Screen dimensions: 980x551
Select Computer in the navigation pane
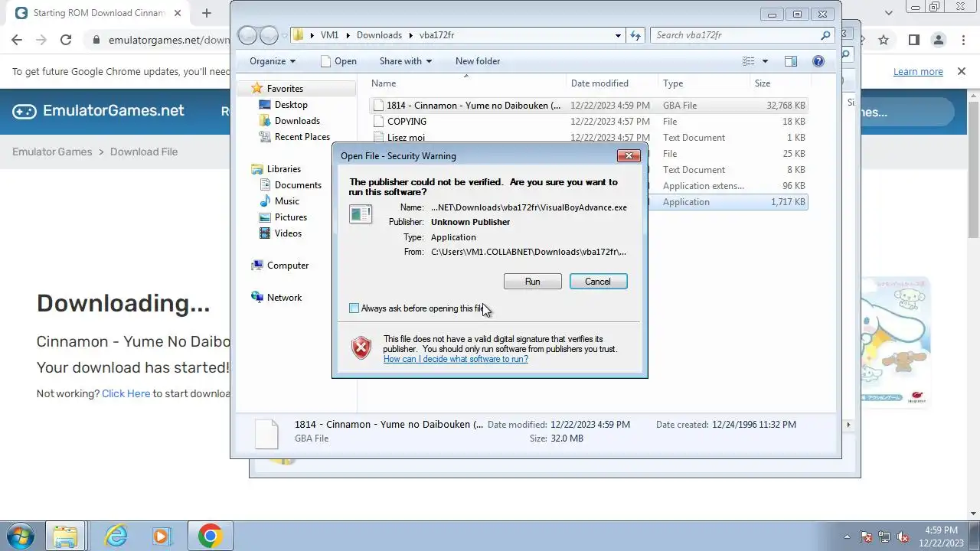coord(288,266)
